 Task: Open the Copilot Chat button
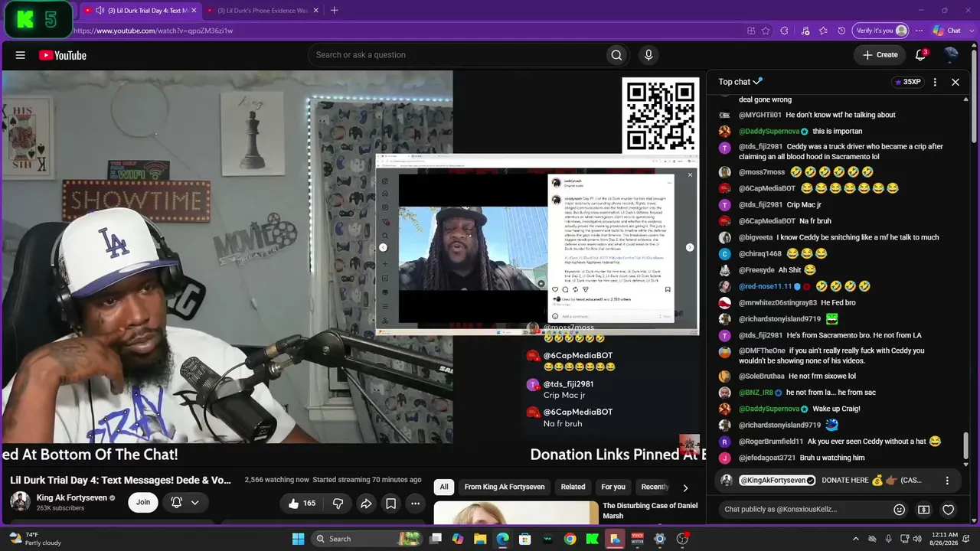[x=946, y=31]
